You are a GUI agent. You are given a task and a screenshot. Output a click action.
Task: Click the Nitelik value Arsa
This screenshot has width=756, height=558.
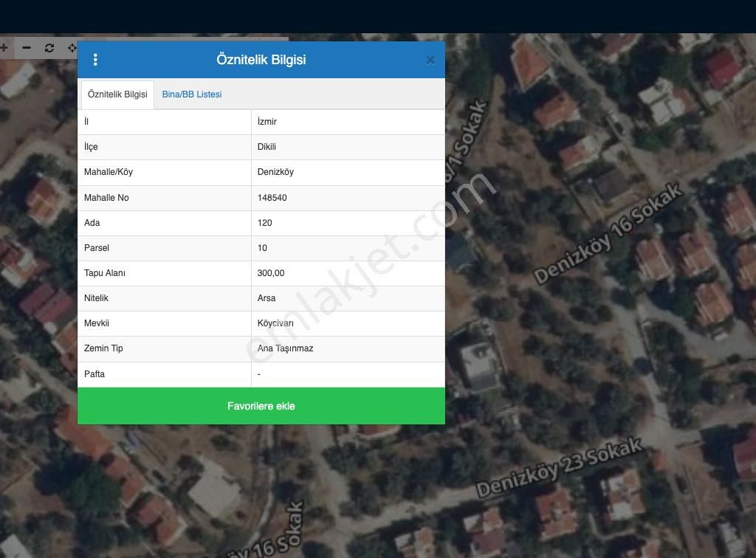267,298
